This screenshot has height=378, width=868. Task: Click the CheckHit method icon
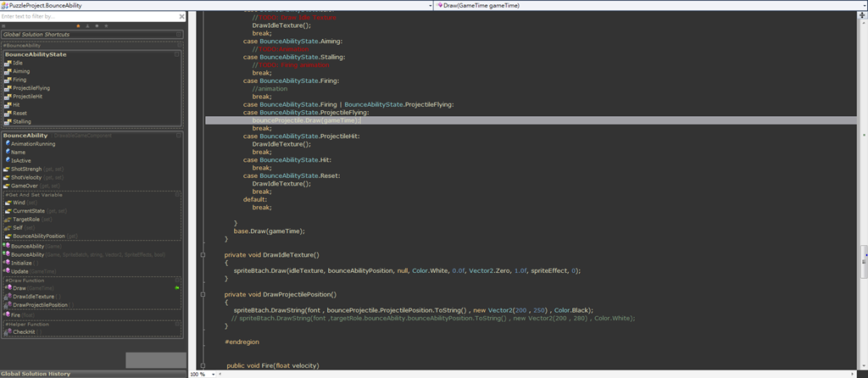(x=8, y=332)
